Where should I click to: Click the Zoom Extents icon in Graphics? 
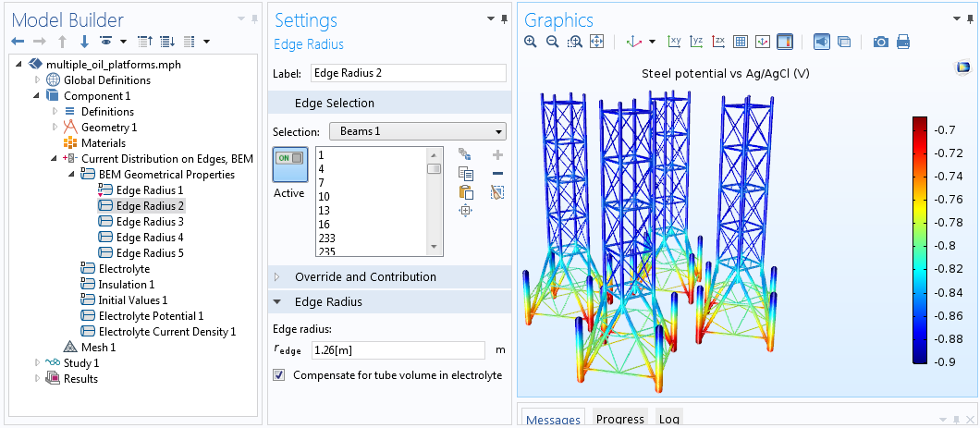(x=596, y=42)
